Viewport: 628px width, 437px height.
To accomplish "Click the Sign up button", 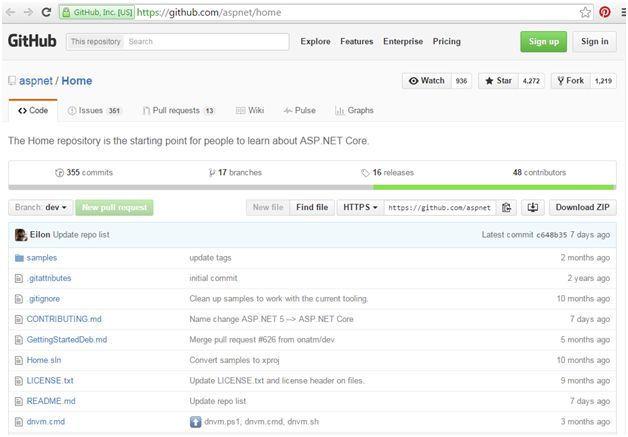I will [x=543, y=42].
